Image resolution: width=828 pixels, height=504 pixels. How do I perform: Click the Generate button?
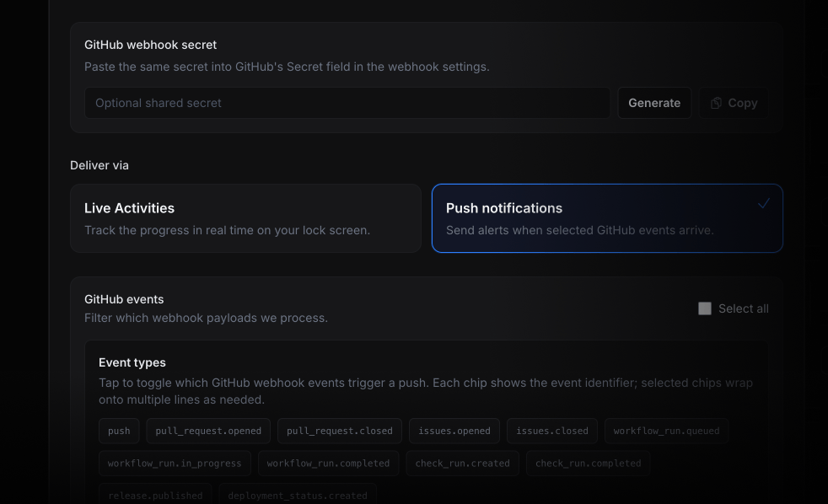(x=654, y=102)
